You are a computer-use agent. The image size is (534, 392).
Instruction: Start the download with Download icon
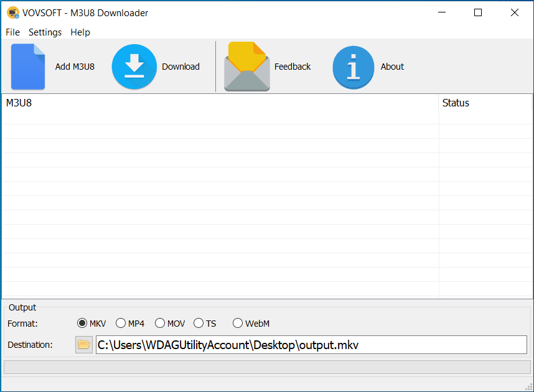coord(134,67)
